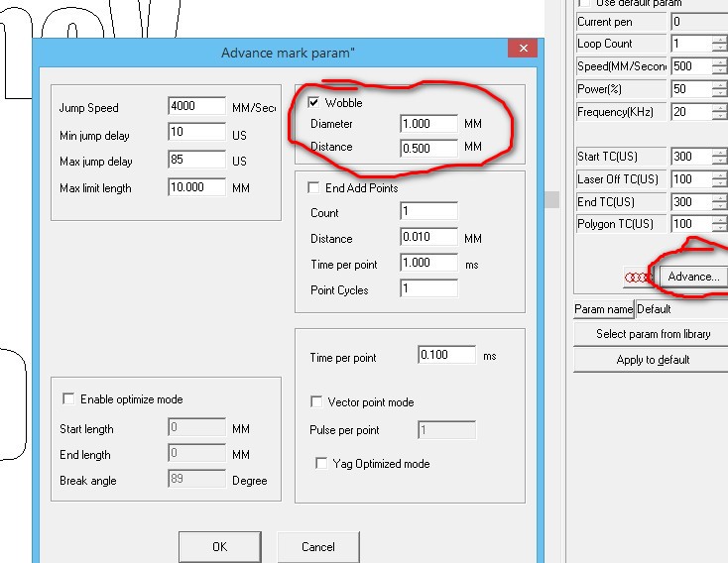
Task: Click the Loop Count spinner arrows
Action: 719,44
